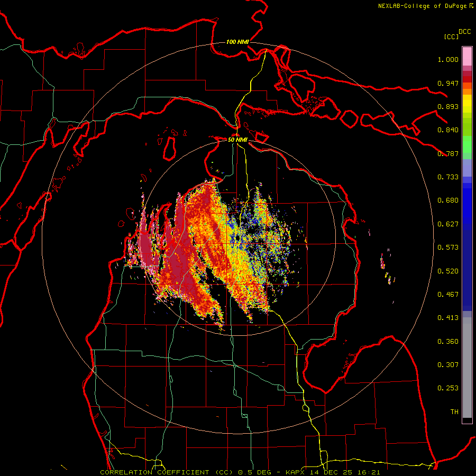The height and width of the screenshot is (476, 476).
Task: Click the 0.947 scale value
Action: click(x=448, y=83)
